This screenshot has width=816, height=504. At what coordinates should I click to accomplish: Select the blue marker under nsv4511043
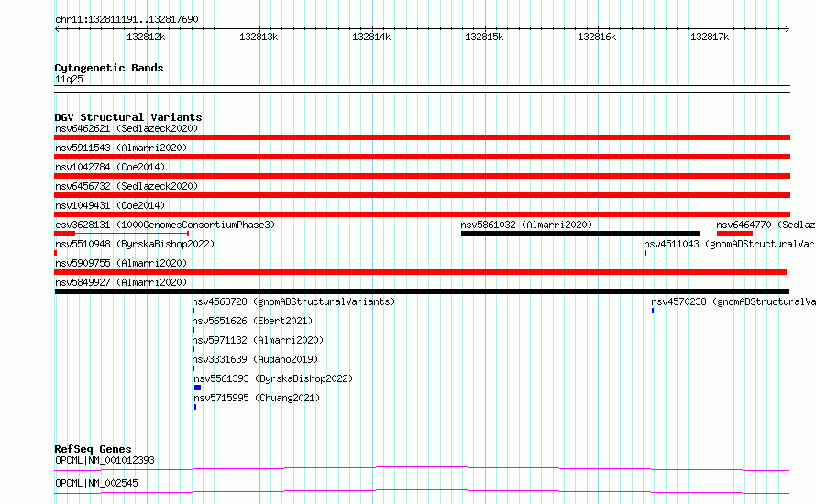(645, 253)
